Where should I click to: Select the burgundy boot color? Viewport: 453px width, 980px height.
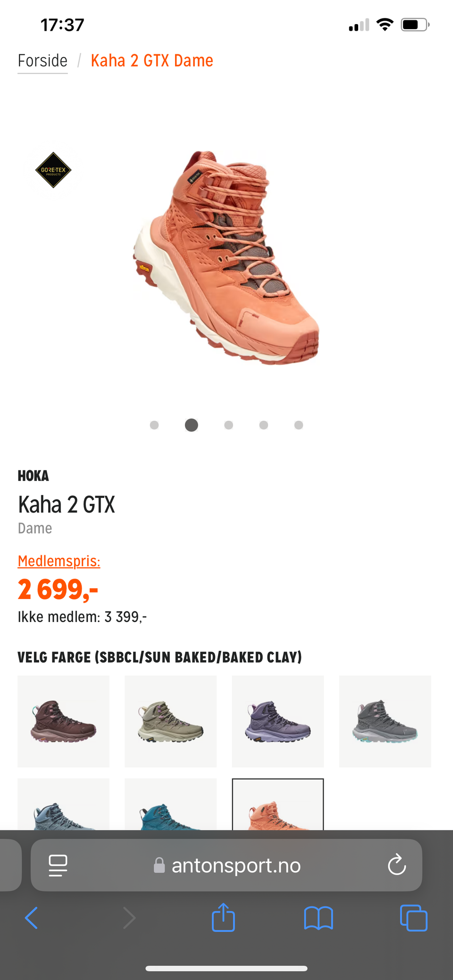[63, 721]
